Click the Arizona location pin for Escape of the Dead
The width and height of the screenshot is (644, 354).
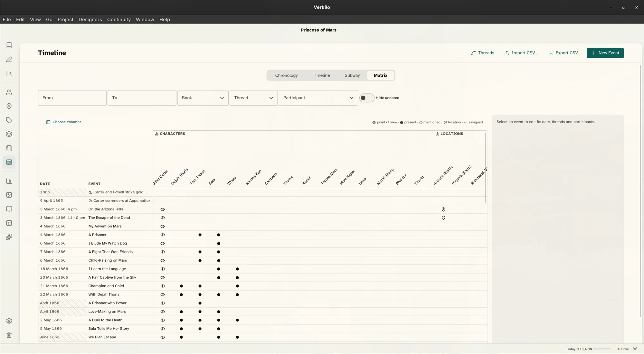443,218
